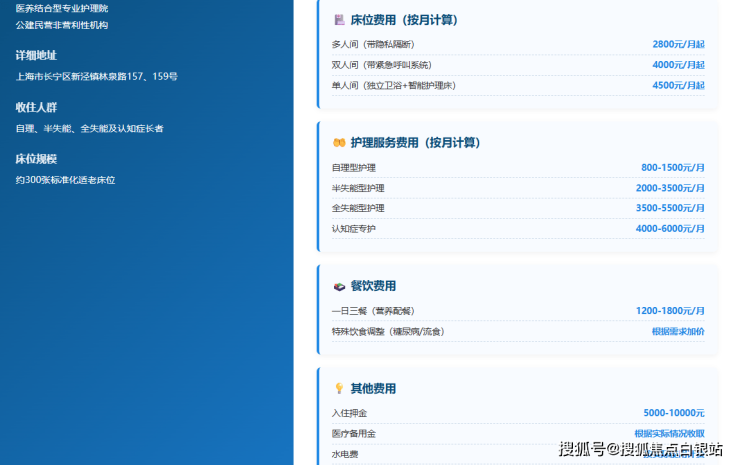Click the value 1200-1800元/月
Viewport: 740px width, 465px height.
(x=670, y=311)
